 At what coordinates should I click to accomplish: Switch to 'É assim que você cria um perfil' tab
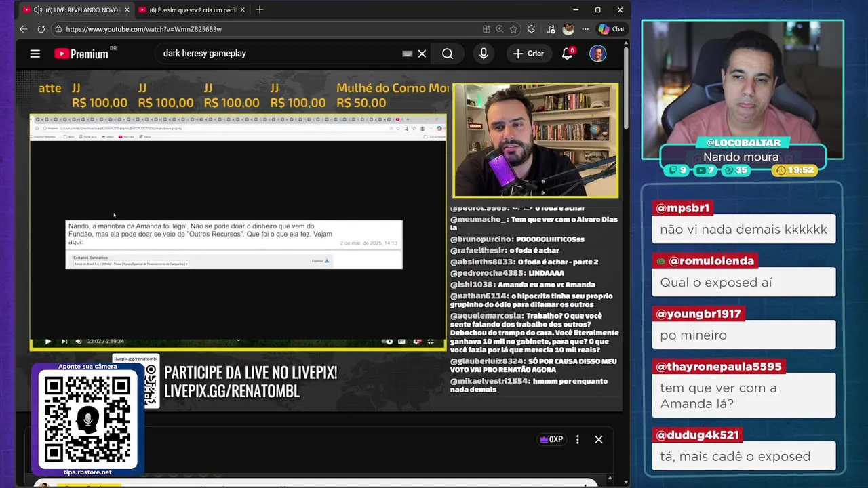[x=191, y=10]
